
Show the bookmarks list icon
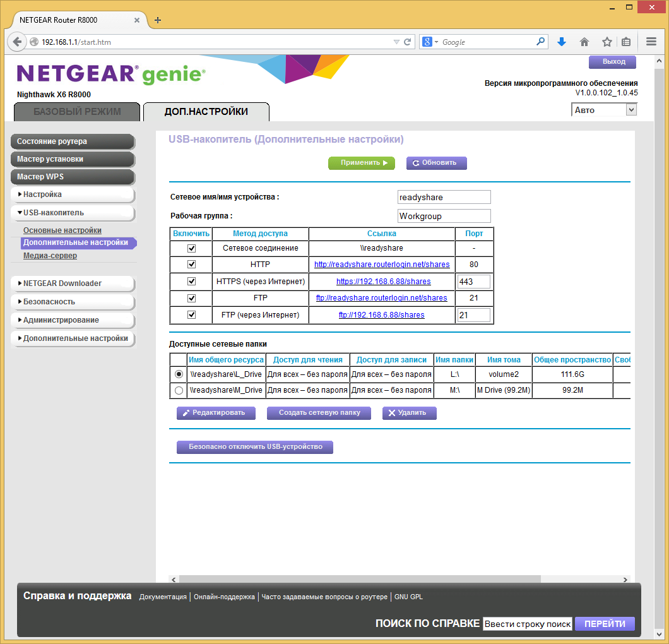point(626,42)
